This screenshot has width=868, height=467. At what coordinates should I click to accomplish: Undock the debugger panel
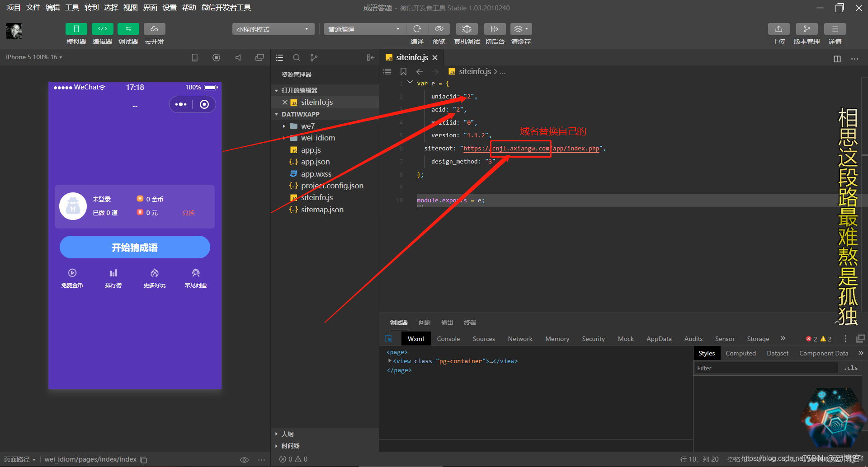(x=860, y=339)
